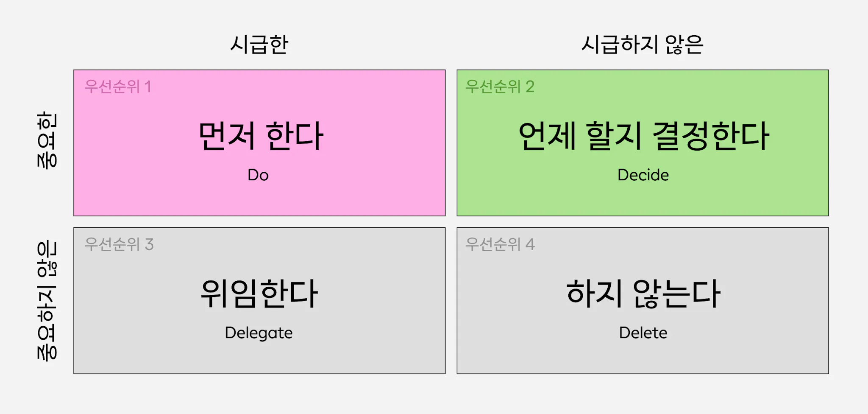Click the Do subtitle text
Screen dimensions: 868x414
click(x=258, y=175)
